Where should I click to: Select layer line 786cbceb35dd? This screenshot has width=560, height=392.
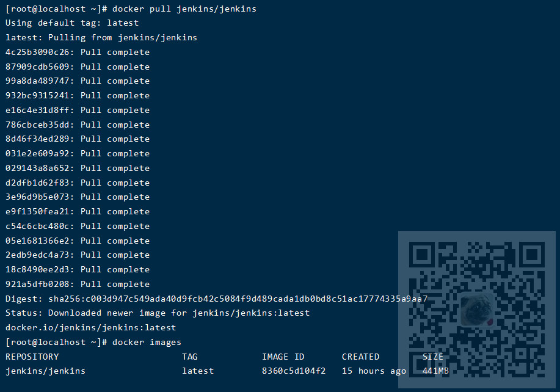[78, 125]
